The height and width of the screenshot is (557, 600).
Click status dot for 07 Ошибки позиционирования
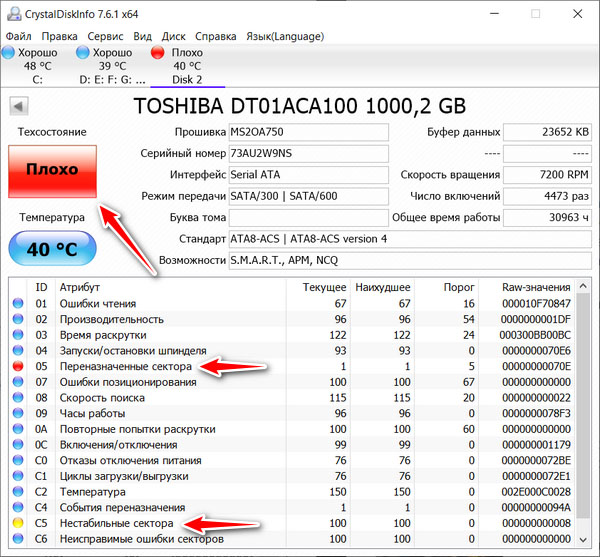(18, 382)
